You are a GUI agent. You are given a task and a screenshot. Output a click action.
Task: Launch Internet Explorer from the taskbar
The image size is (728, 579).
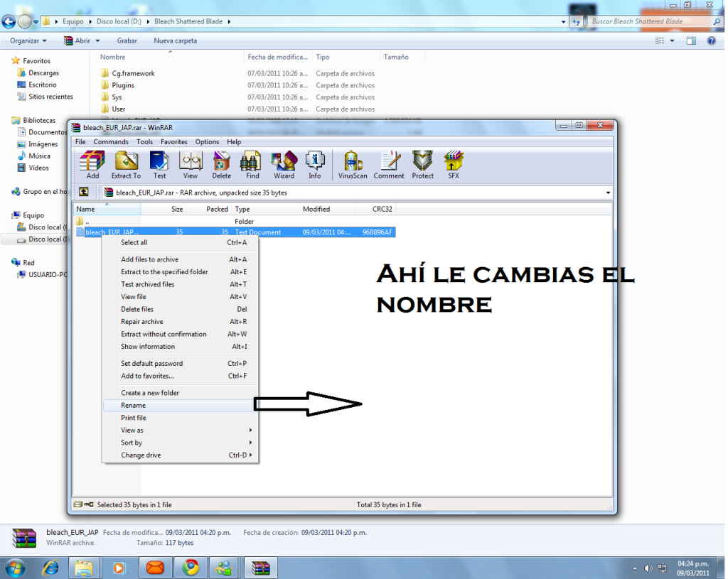click(x=50, y=568)
